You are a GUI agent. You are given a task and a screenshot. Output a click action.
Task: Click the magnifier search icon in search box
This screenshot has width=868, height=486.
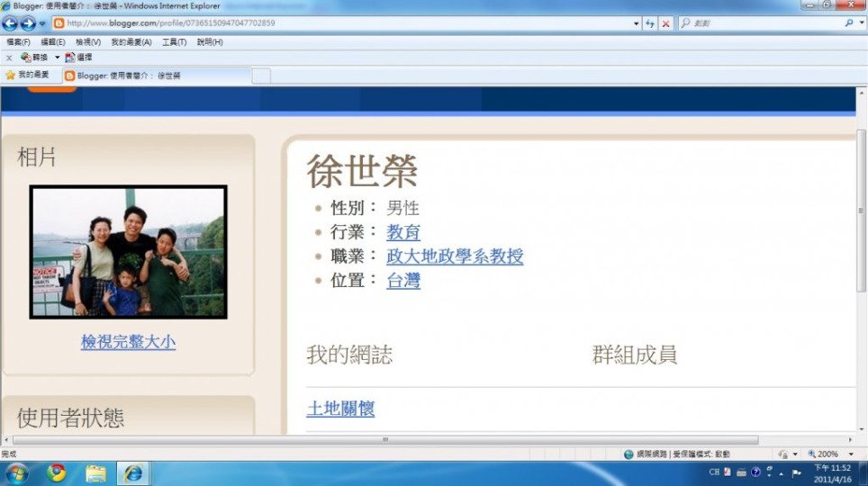pos(848,23)
